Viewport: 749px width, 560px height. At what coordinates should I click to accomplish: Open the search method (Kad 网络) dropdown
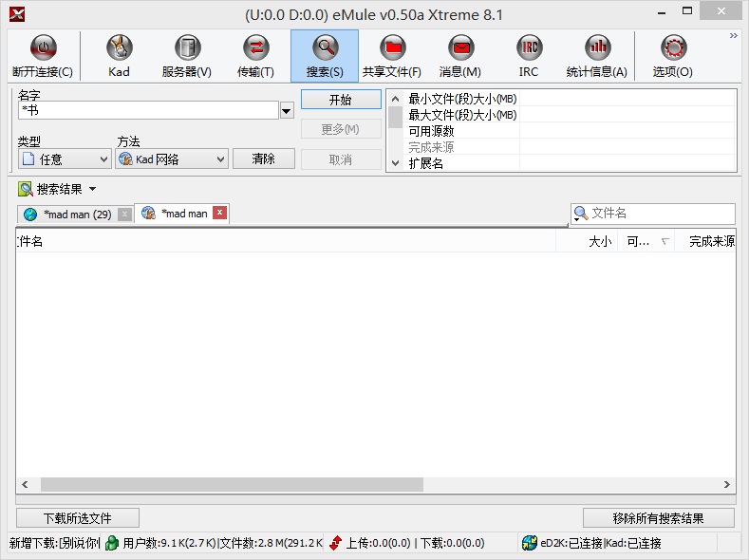(172, 159)
